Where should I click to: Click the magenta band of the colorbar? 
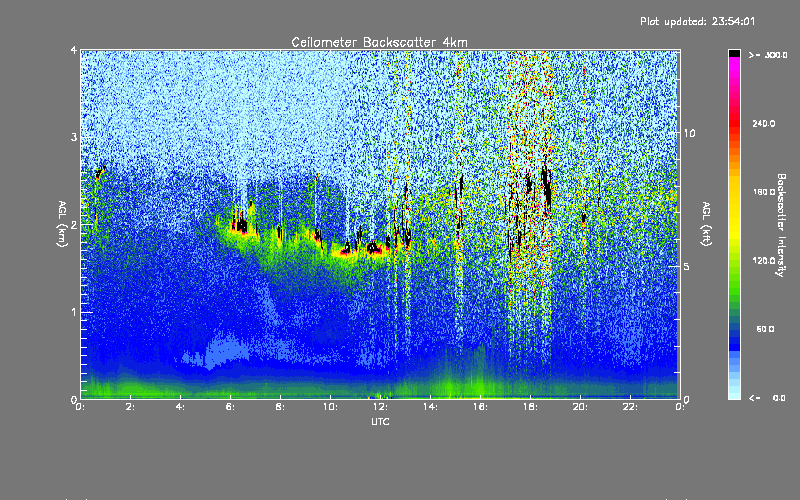pos(734,66)
